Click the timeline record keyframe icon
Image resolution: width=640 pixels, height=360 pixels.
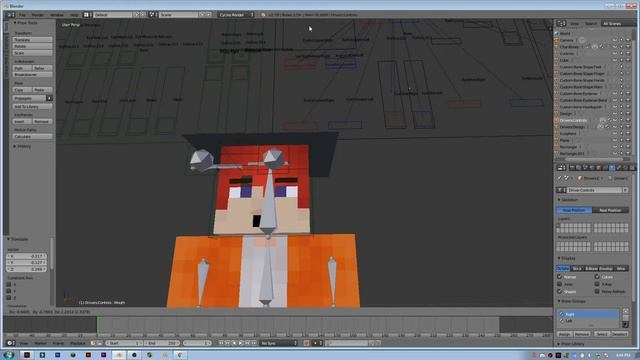click(306, 343)
